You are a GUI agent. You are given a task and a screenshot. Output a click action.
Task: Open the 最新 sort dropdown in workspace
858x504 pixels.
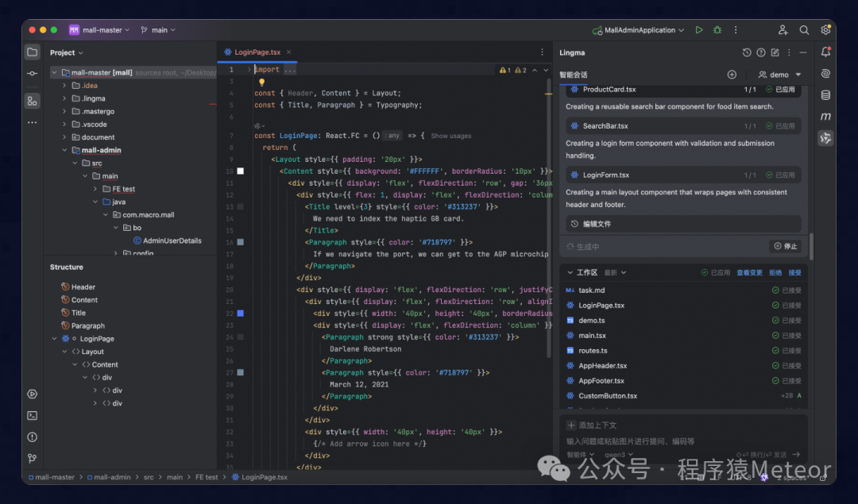[x=615, y=272]
